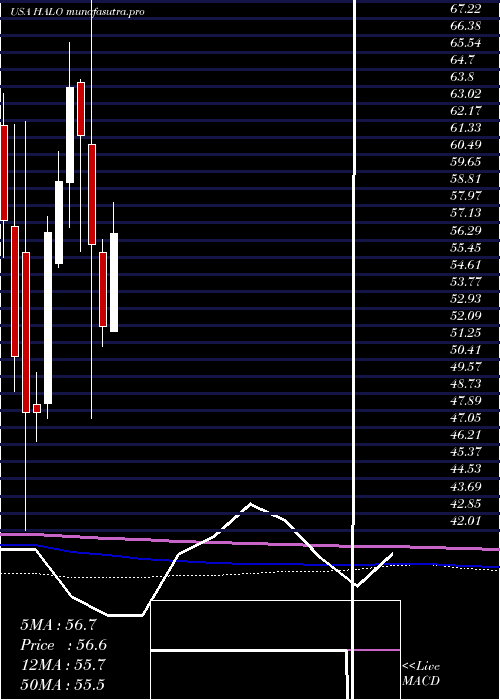
Task: Select the 44.53 price axis label
Action: (465, 468)
